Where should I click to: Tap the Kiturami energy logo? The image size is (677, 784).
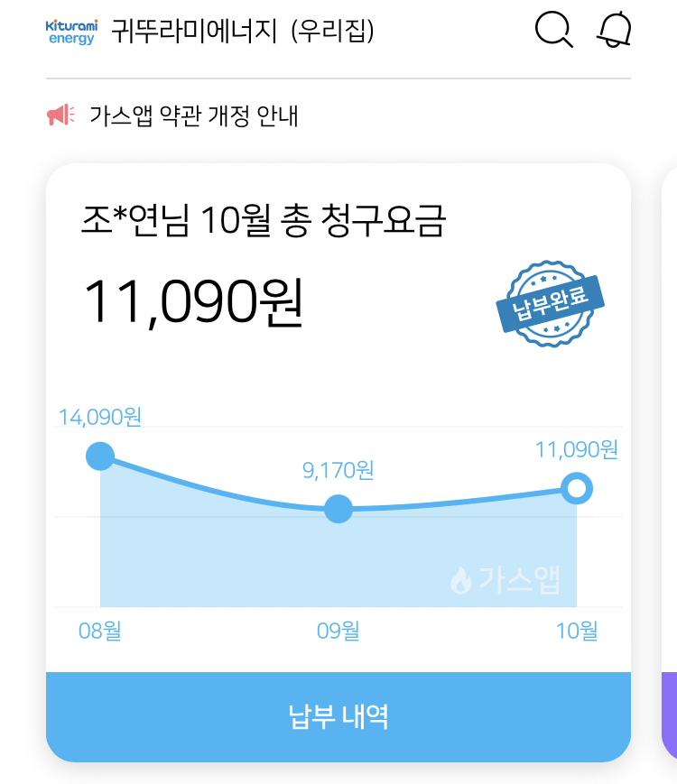point(71,32)
